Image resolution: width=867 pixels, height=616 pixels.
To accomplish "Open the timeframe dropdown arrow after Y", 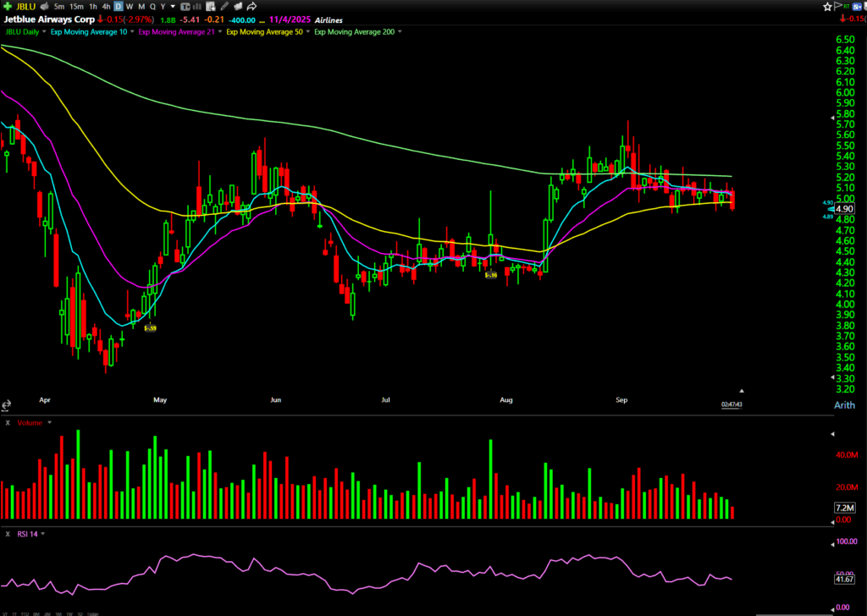I will pyautogui.click(x=174, y=6).
